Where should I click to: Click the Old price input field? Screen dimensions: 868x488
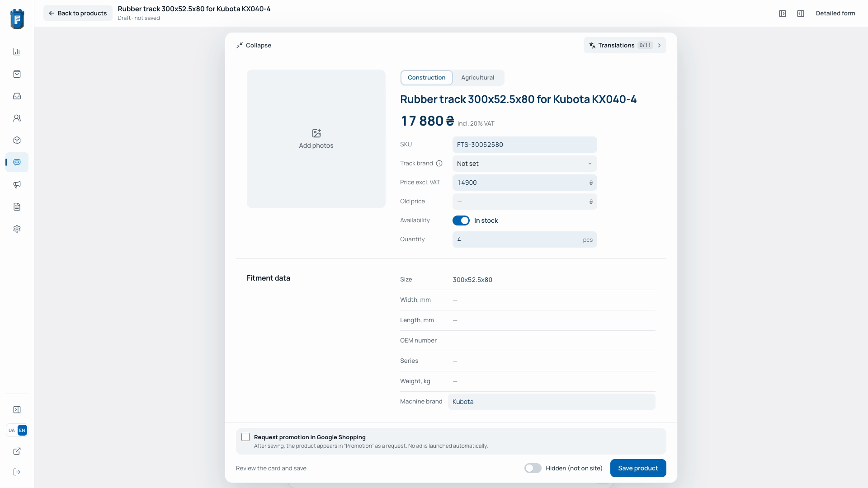pyautogui.click(x=524, y=202)
